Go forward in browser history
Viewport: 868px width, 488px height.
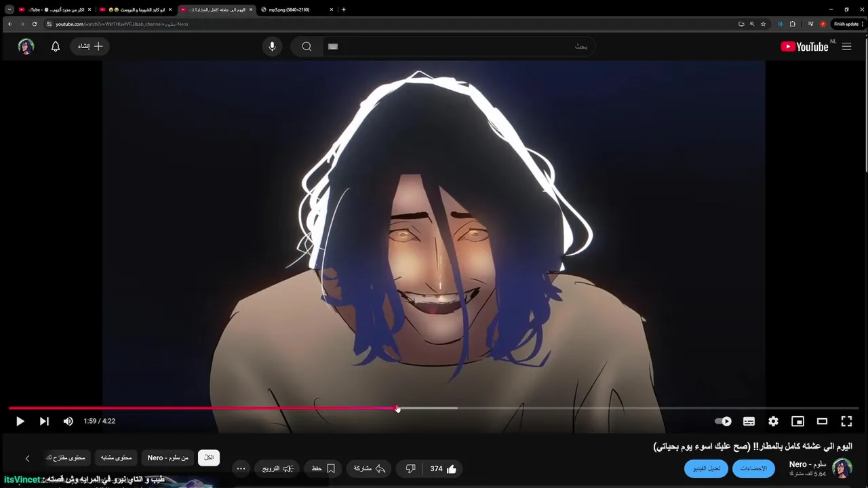pyautogui.click(x=22, y=24)
